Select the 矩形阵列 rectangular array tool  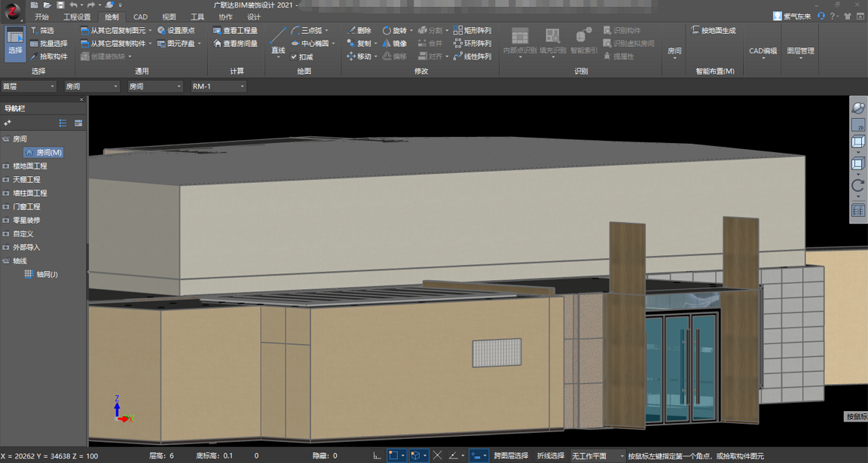coord(472,31)
